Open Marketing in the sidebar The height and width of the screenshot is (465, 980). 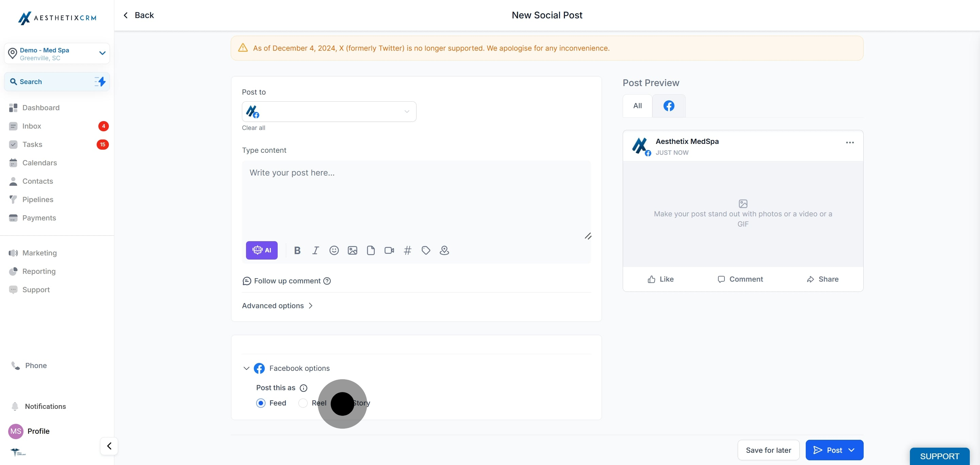tap(39, 253)
